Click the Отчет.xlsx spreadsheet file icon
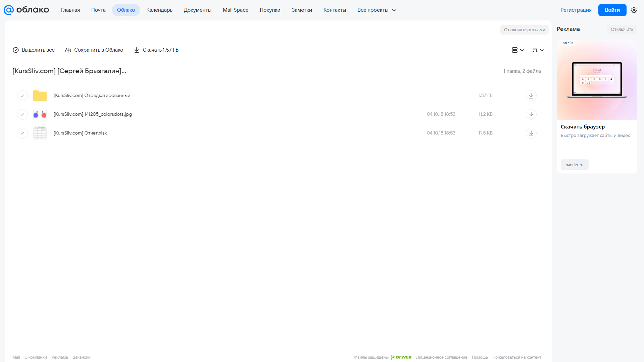 40,133
